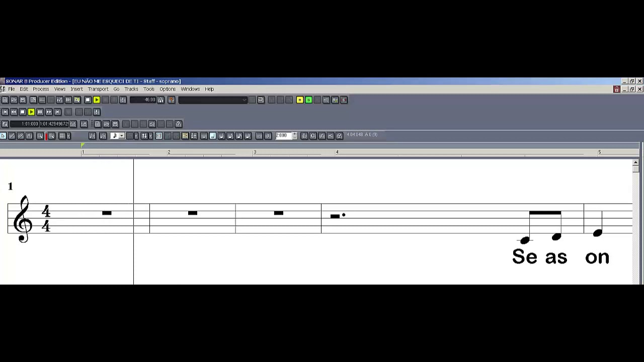
Task: Click the Zoom Out magnifier icon
Action: [40, 136]
